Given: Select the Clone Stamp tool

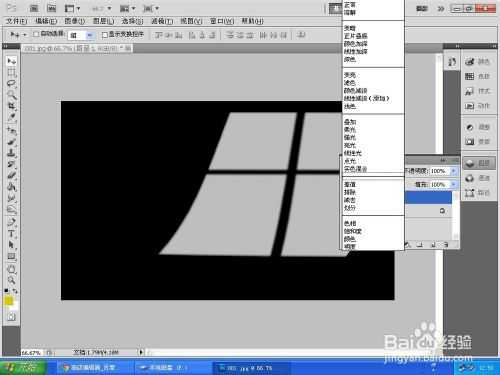Looking at the screenshot, I should [11, 153].
